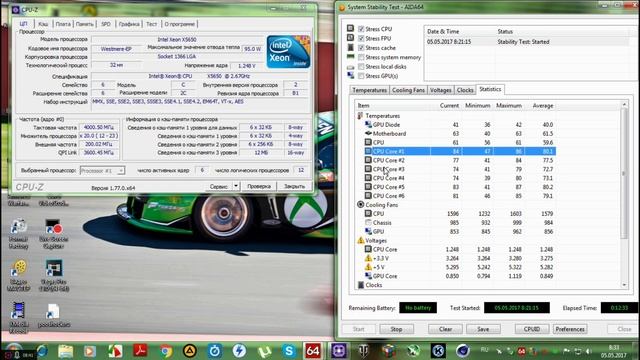
Task: Disable the Stress CPU checkbox
Action: pyautogui.click(x=361, y=29)
